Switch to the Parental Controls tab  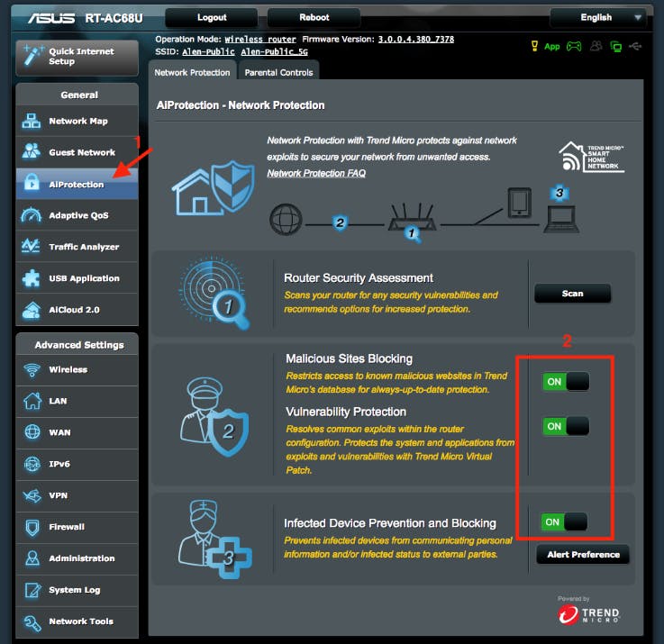tap(278, 72)
